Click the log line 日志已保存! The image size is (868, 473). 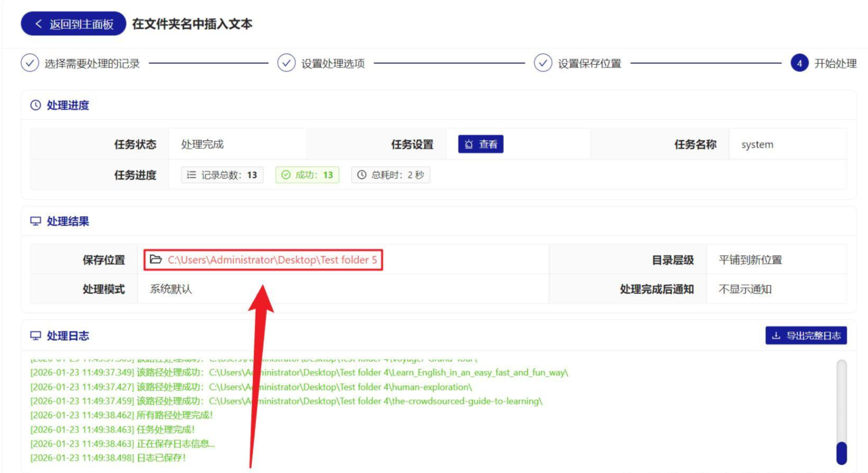(108, 458)
